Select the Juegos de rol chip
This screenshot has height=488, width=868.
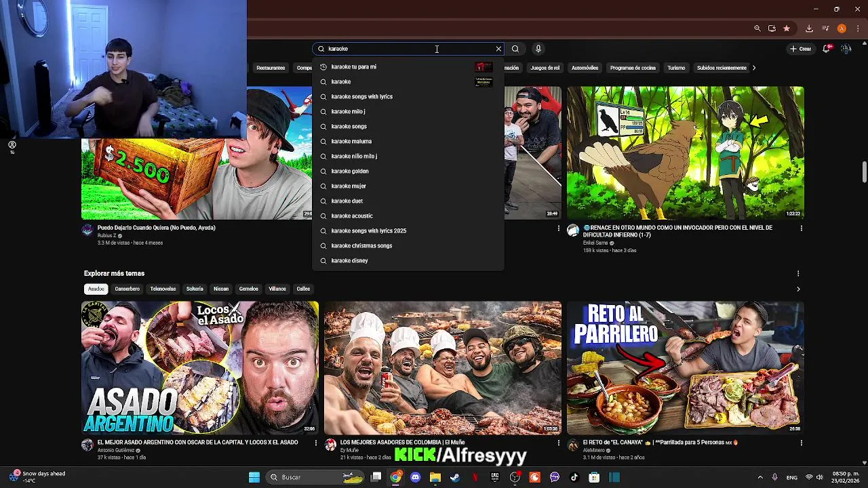(x=545, y=68)
